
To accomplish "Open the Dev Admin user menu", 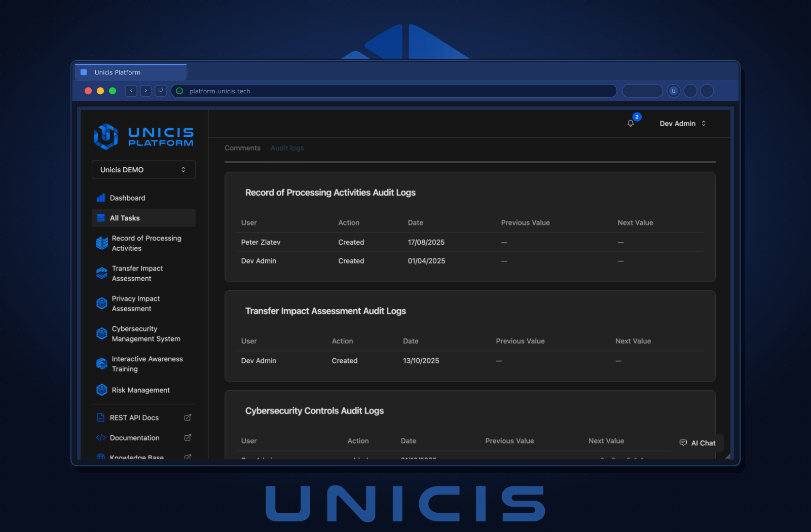I will point(683,124).
